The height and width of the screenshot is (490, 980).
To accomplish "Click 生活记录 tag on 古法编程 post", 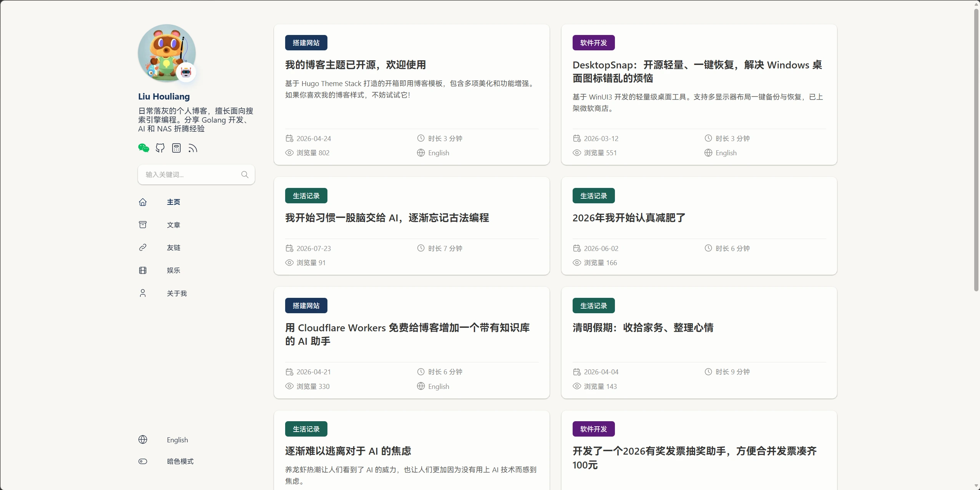I will point(306,196).
